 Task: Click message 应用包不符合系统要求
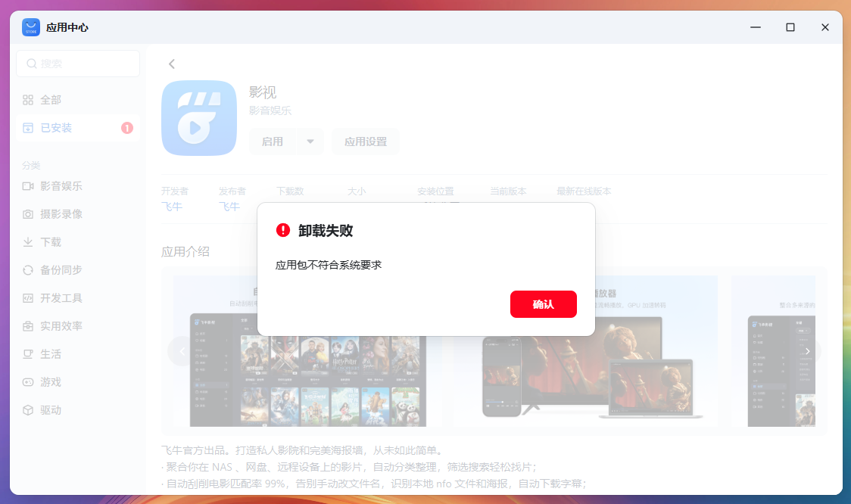329,265
